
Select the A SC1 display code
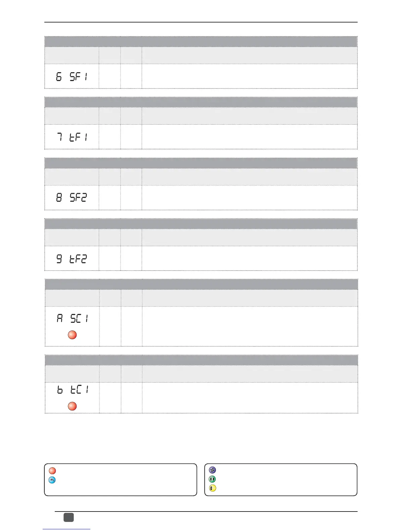click(73, 318)
